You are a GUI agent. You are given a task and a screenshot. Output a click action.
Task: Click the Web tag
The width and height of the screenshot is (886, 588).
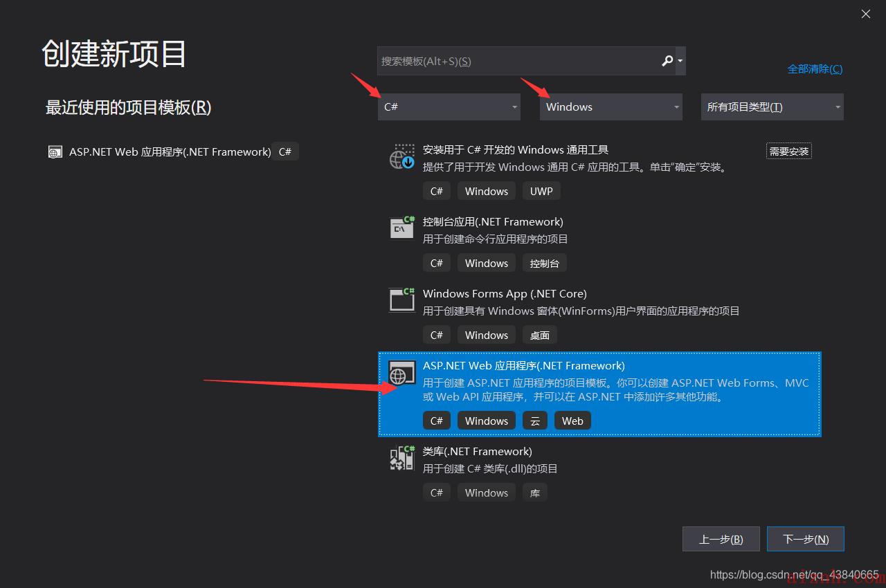[572, 421]
